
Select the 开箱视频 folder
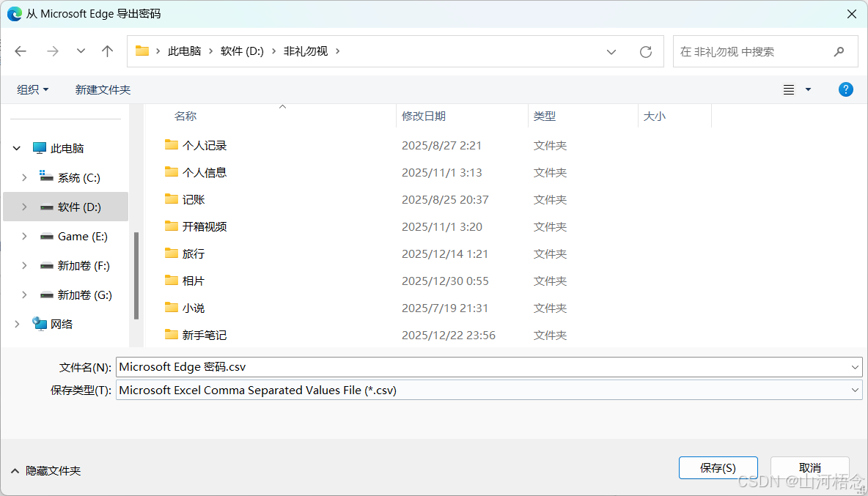click(x=205, y=226)
